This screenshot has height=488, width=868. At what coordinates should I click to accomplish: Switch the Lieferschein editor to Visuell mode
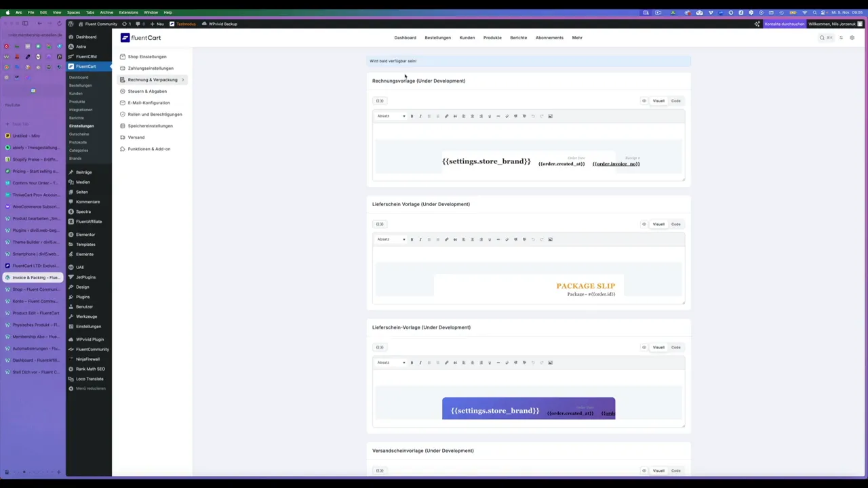pyautogui.click(x=658, y=224)
